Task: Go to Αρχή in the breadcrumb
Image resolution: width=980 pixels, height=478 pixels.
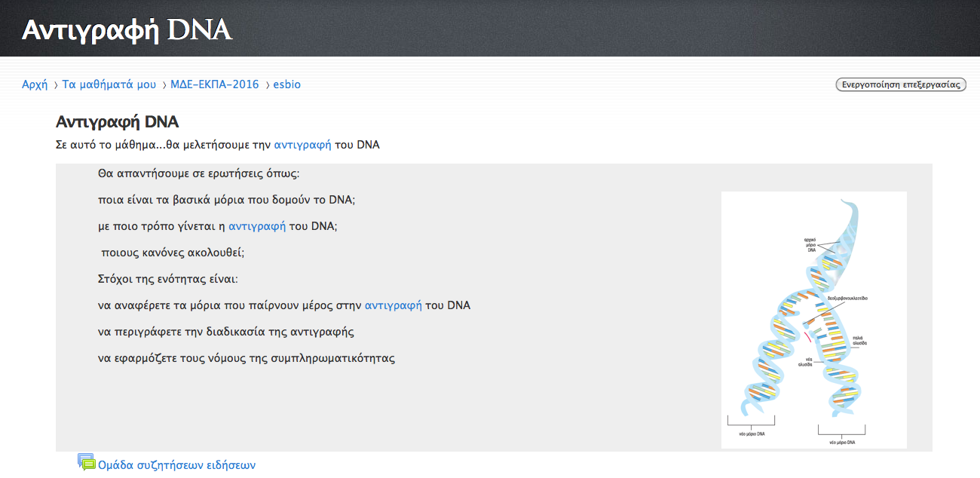Action: click(35, 84)
